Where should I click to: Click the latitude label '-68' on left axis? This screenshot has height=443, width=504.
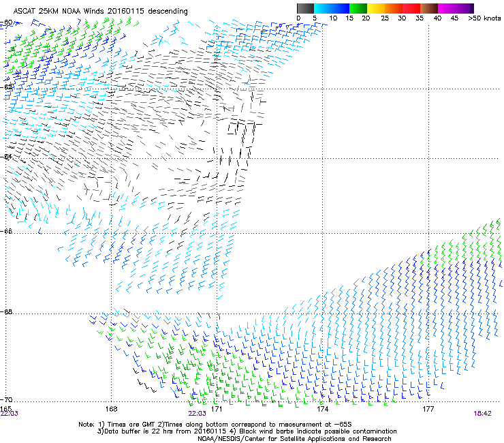coord(7,311)
